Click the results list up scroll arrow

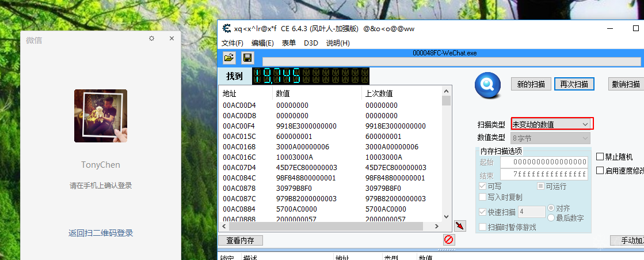click(446, 91)
